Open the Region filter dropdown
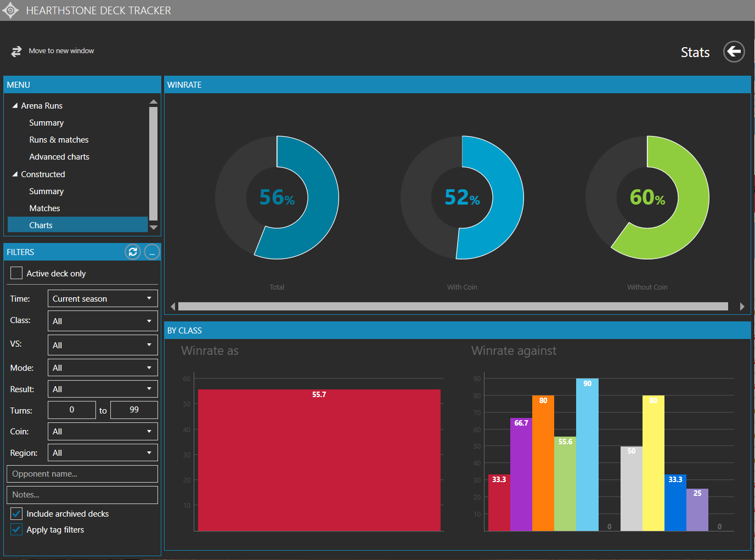Image resolution: width=755 pixels, height=560 pixels. pyautogui.click(x=103, y=452)
